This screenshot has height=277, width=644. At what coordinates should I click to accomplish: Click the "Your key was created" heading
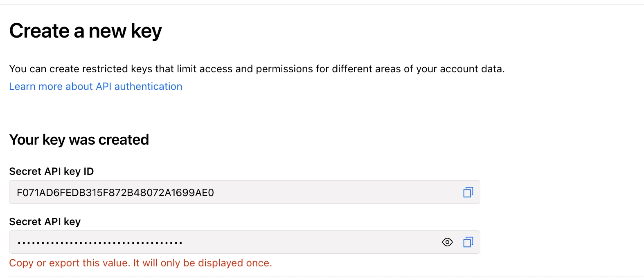point(79,140)
